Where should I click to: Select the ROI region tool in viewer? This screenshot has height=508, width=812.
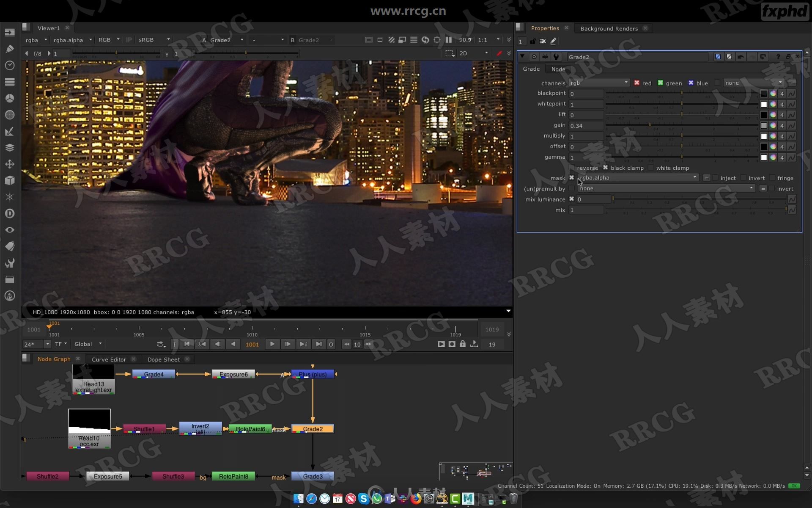click(x=450, y=53)
